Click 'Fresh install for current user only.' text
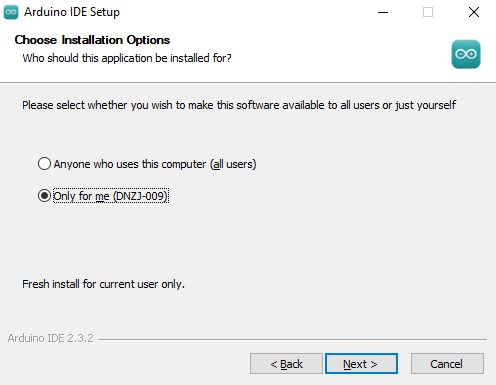Viewport: 496px width, 385px height. pos(103,284)
